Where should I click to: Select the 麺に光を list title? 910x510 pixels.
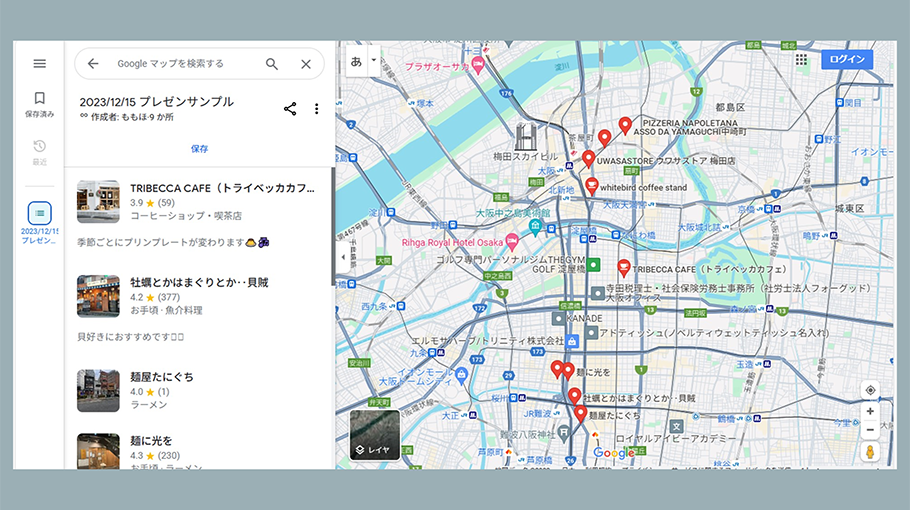(x=151, y=441)
